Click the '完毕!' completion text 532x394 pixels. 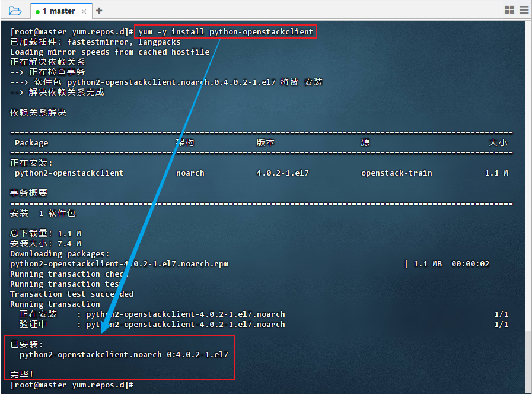pos(22,374)
